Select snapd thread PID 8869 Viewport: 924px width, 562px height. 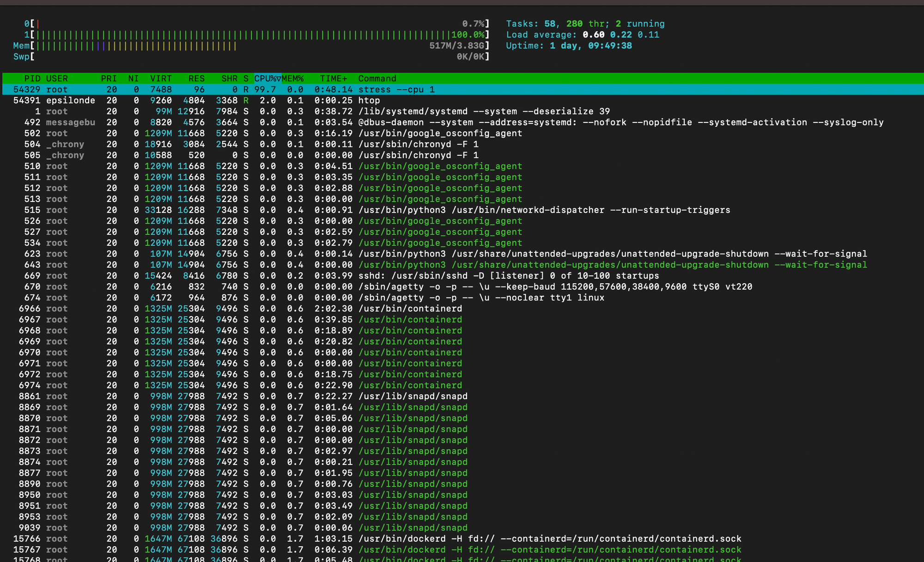point(463,407)
